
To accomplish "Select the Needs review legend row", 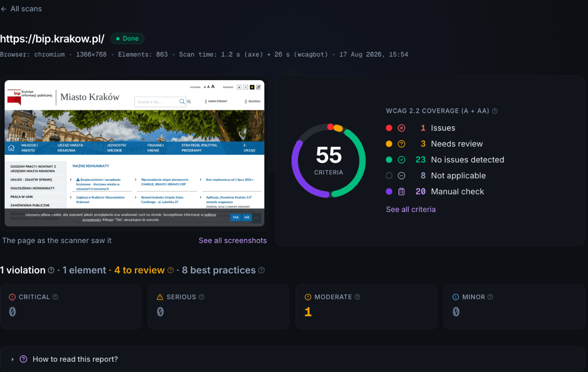I will [x=434, y=144].
